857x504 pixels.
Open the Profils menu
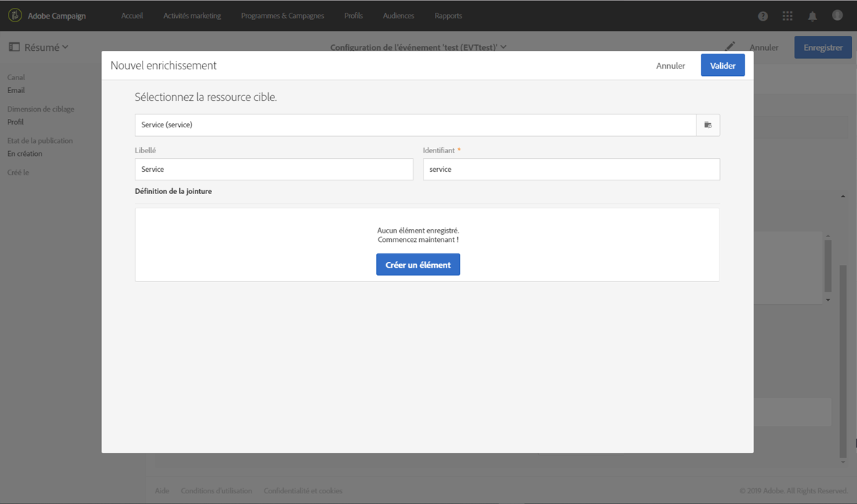(x=354, y=16)
